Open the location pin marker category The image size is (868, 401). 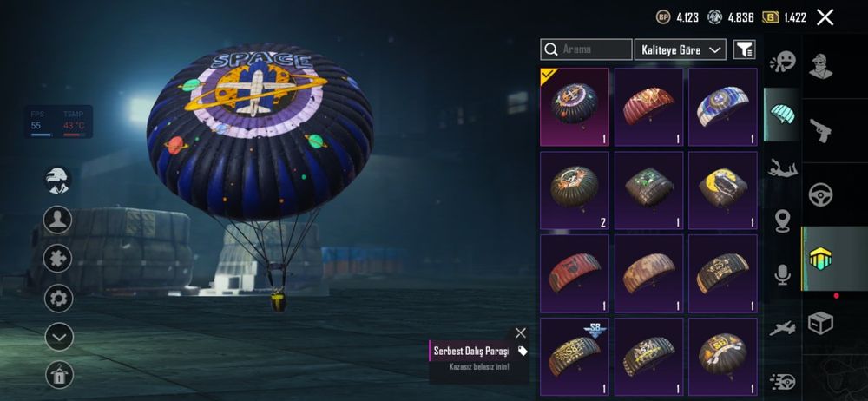pos(782,220)
